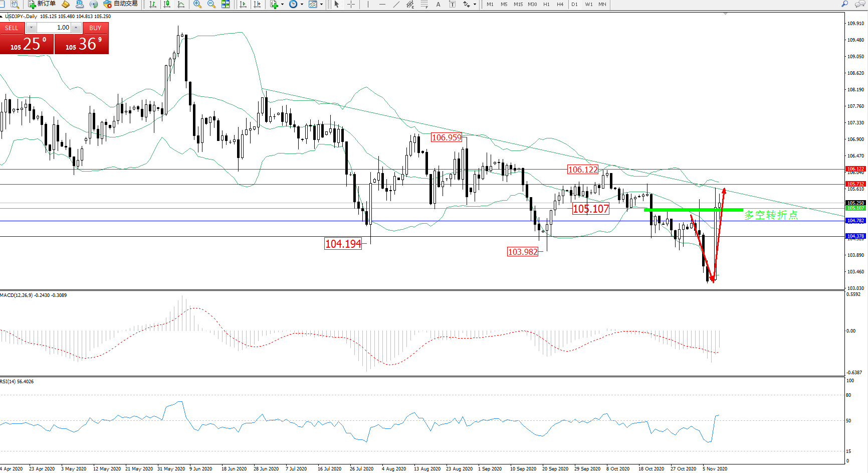Select the Crosshair cursor tool
This screenshot has height=473, width=868.
tap(351, 4)
